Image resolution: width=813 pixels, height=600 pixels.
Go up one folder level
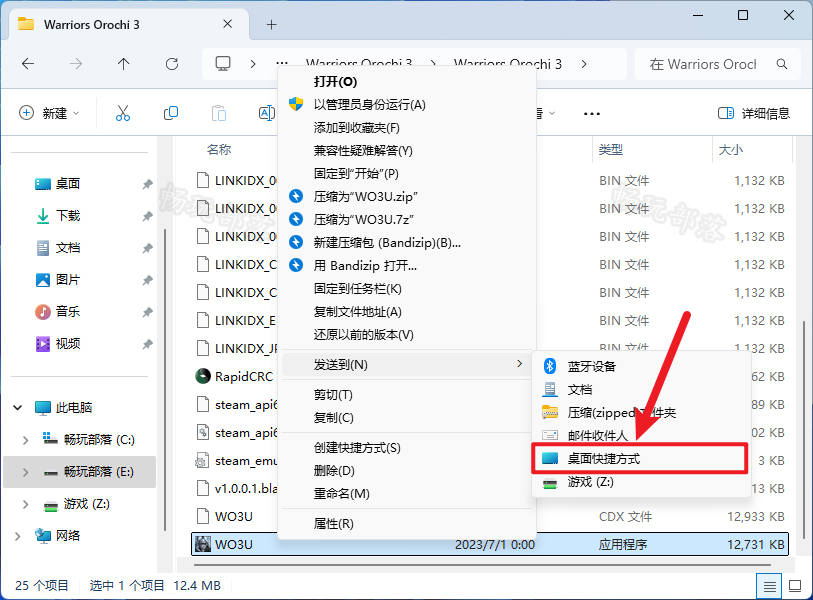[x=123, y=64]
